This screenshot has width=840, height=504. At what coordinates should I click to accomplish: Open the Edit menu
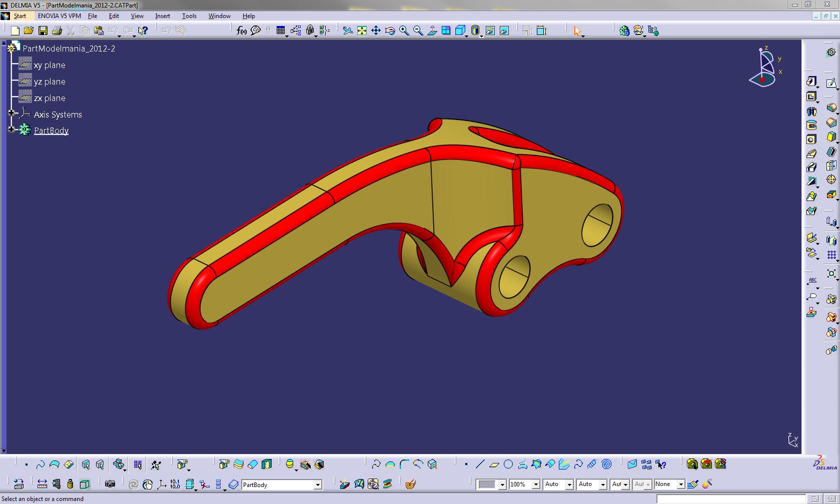pyautogui.click(x=114, y=16)
